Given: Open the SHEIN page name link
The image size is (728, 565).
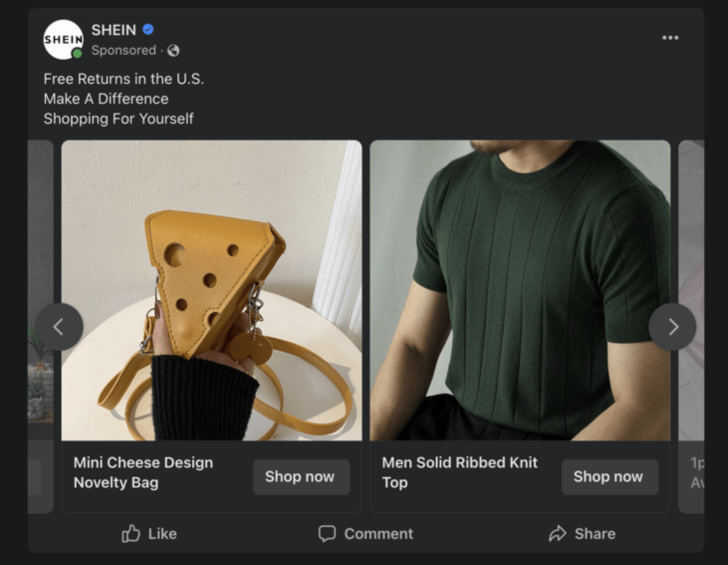Looking at the screenshot, I should (114, 30).
